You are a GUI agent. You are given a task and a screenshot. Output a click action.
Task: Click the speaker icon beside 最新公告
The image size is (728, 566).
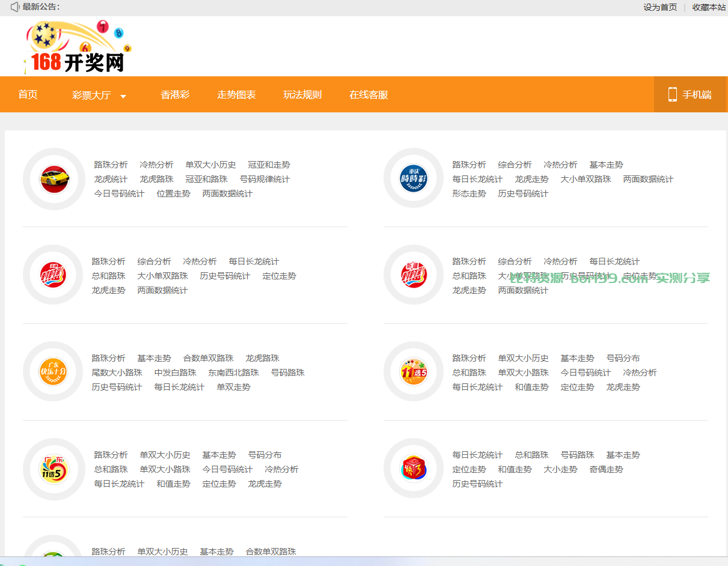pos(15,7)
